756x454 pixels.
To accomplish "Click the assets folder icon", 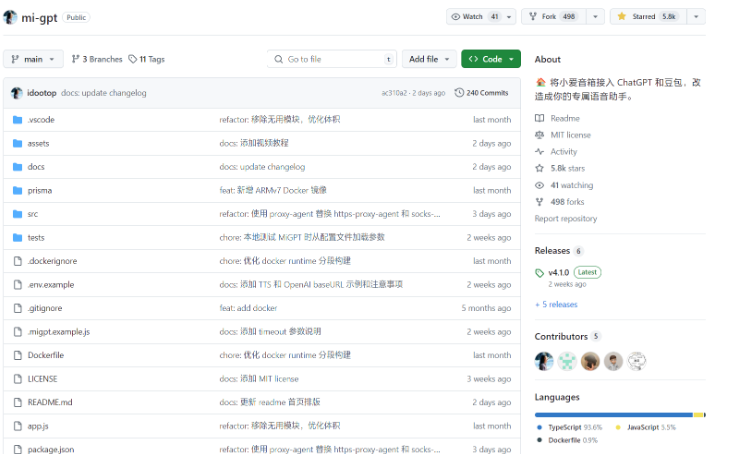I will click(18, 143).
